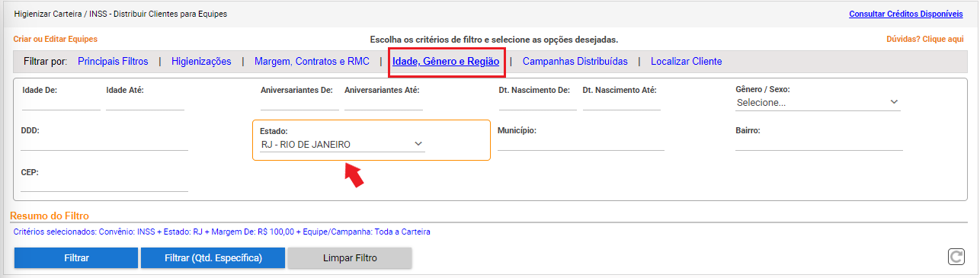Viewport: 980px width, 278px height.
Task: Expand the Gênero / Sexo dropdown
Action: [x=818, y=102]
